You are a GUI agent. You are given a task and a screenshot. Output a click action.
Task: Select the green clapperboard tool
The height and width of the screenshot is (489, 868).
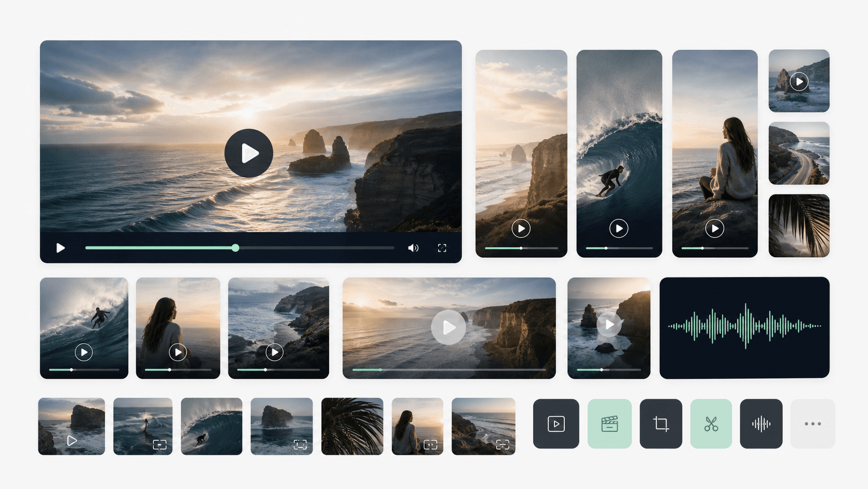click(609, 424)
